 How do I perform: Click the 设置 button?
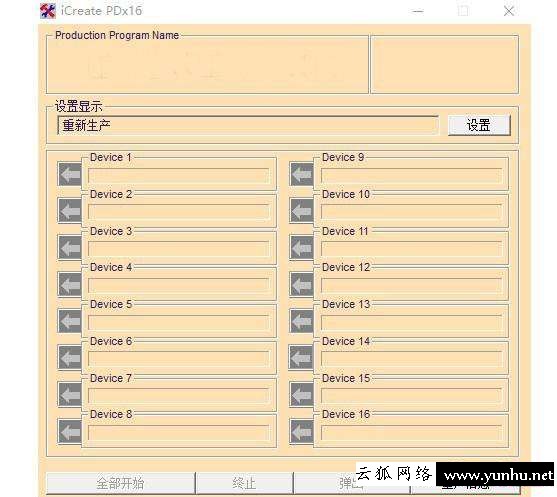click(479, 125)
